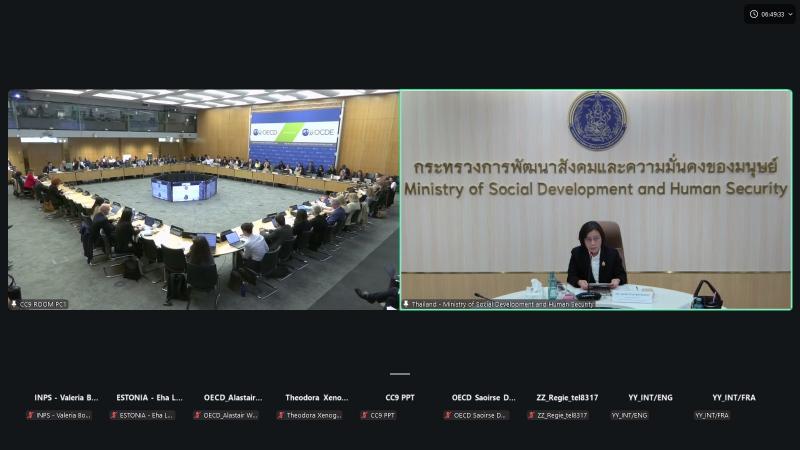This screenshot has height=450, width=800.
Task: Select the CC9 ROOM PC1 video tile
Action: [203, 199]
